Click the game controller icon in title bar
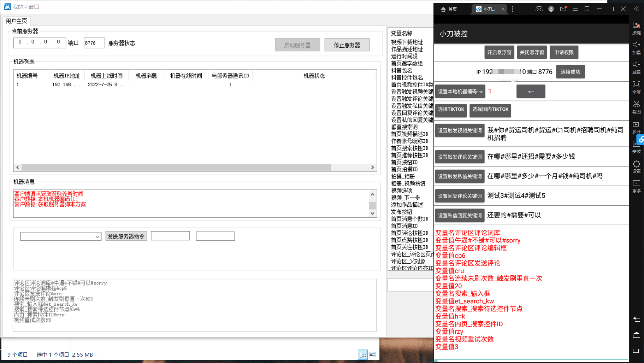The width and height of the screenshot is (644, 363). [539, 8]
